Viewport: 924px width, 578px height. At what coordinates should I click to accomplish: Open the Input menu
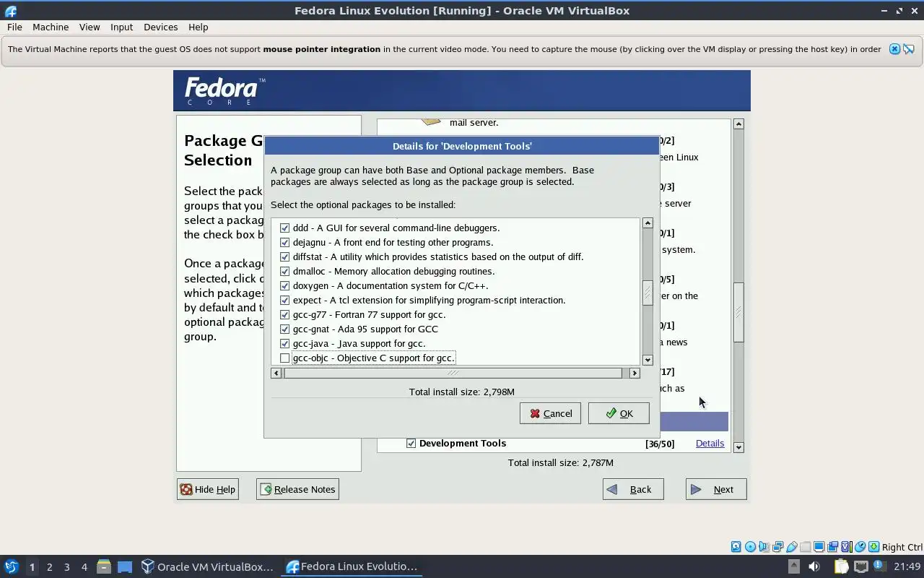pos(121,27)
